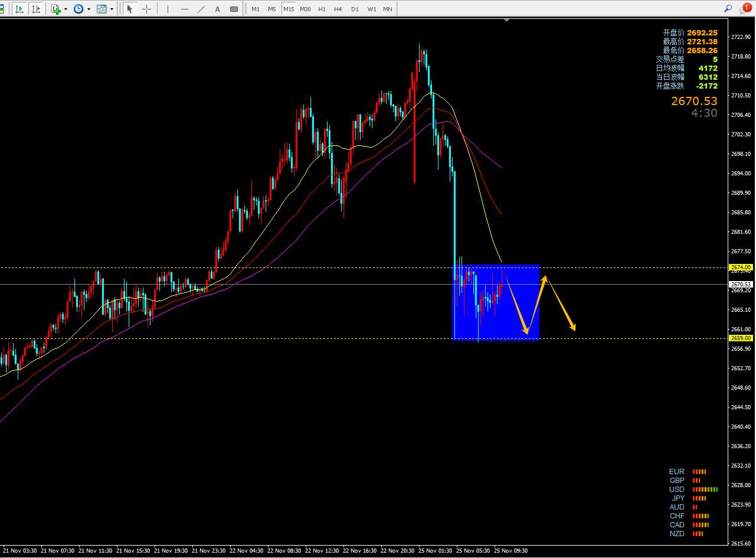756x558 pixels.
Task: Click the -2172 open change value
Action: click(x=707, y=86)
